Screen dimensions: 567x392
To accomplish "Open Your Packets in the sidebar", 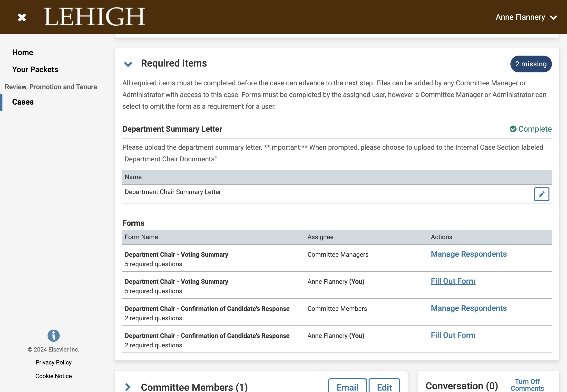I will pyautogui.click(x=35, y=69).
